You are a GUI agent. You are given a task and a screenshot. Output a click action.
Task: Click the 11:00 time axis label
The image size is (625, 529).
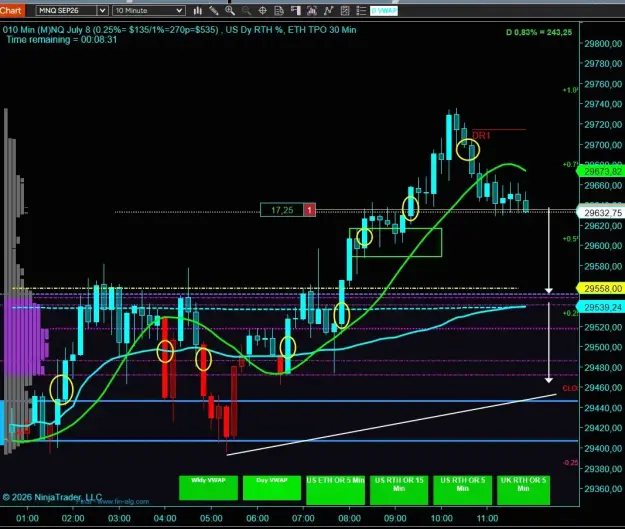click(487, 518)
